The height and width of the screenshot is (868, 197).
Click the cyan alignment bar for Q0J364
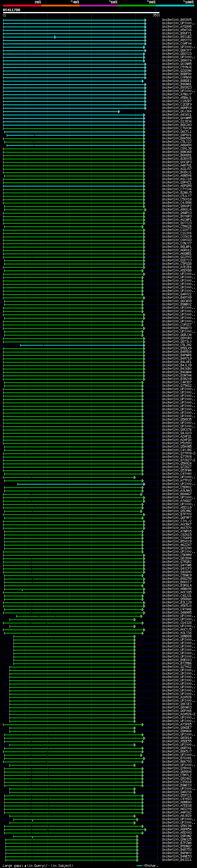click(61, 111)
